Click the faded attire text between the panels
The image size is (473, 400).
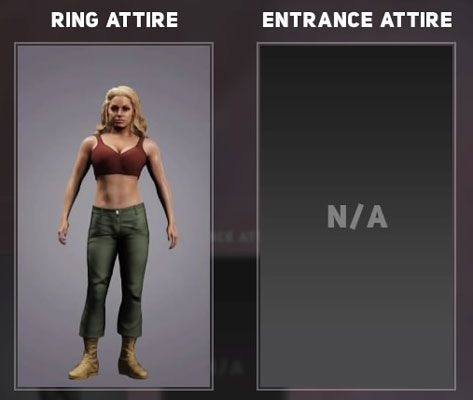[235, 237]
